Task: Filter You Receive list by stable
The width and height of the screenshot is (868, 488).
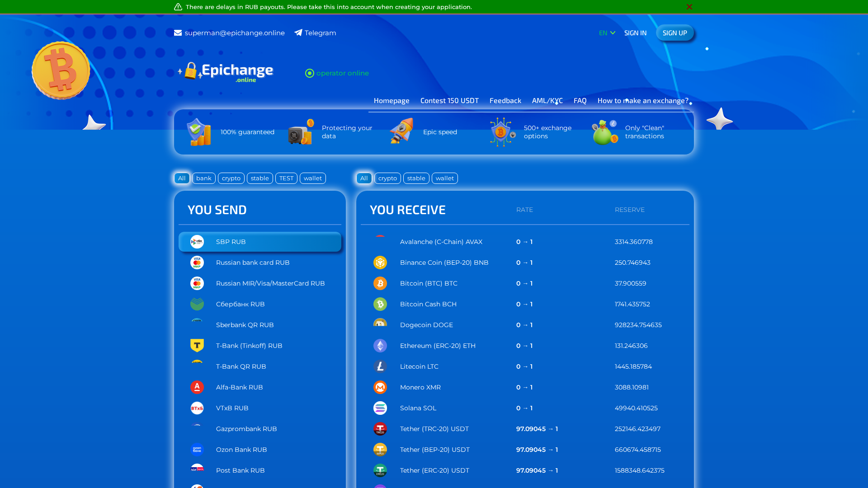Action: [x=416, y=178]
